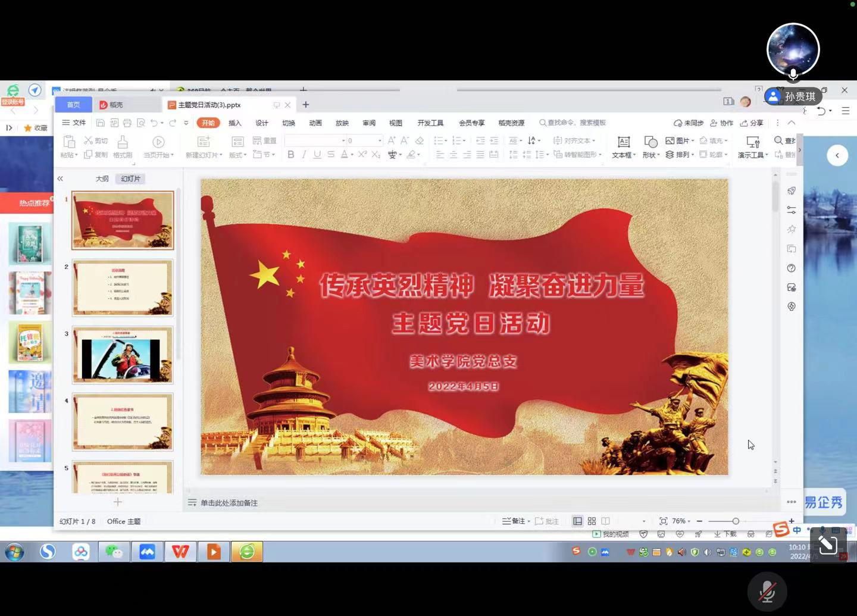Open the Align Text (对齐文本) dropdown
857x616 pixels.
click(x=574, y=140)
